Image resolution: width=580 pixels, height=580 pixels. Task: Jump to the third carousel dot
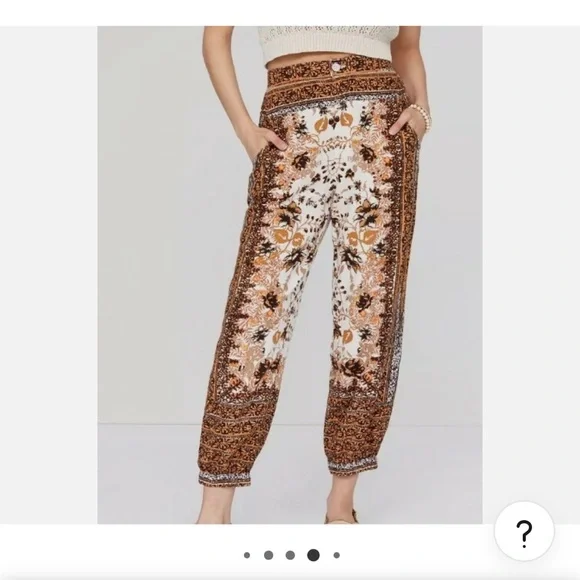pos(290,555)
